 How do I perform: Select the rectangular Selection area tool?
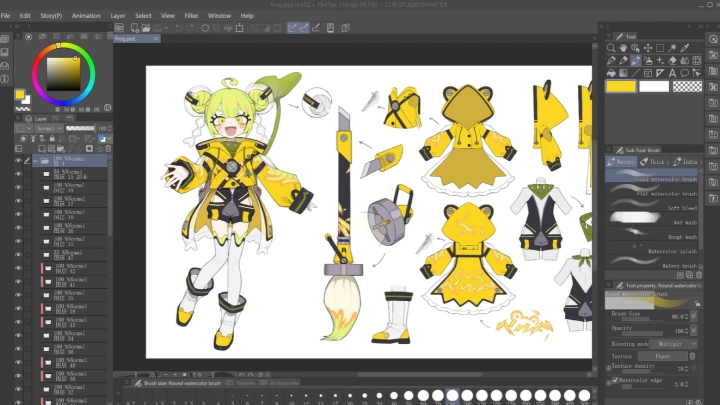coord(660,48)
